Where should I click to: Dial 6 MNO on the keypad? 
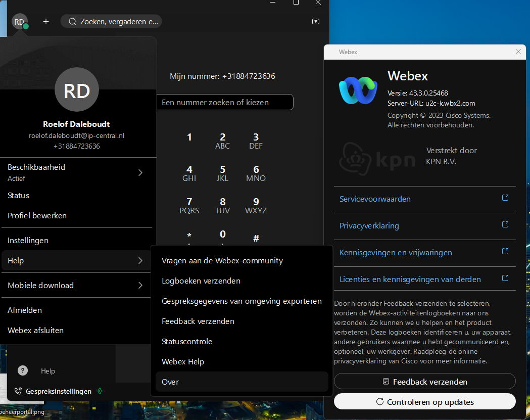click(x=256, y=173)
